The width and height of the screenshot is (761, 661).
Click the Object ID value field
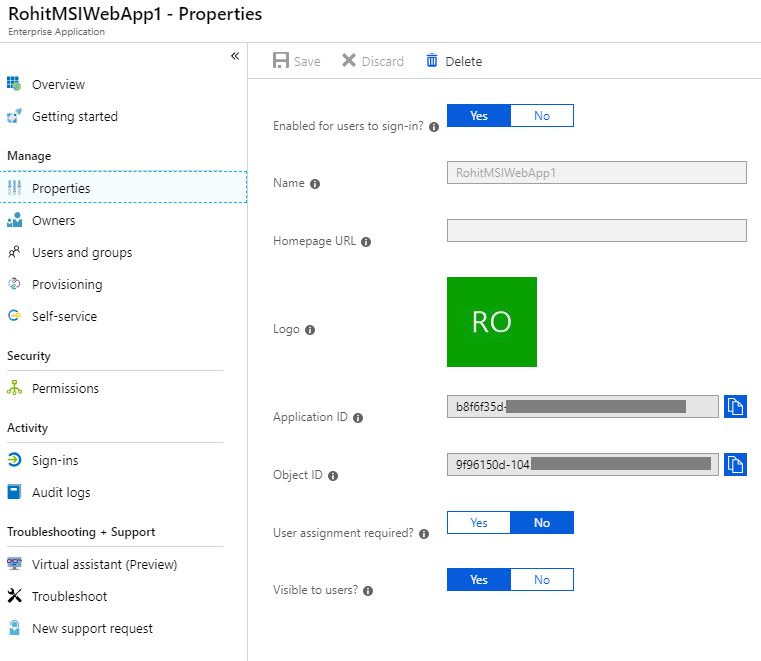point(582,464)
